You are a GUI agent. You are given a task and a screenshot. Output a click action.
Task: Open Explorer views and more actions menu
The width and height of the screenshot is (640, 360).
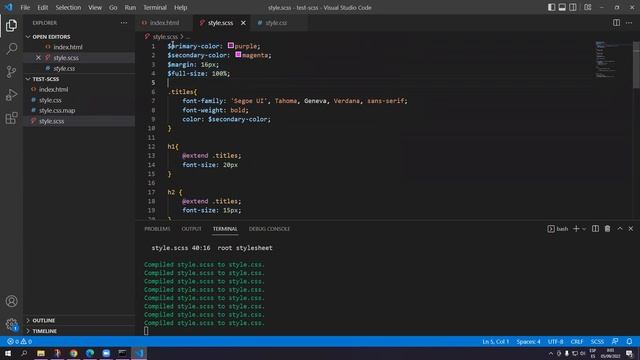click(x=124, y=23)
